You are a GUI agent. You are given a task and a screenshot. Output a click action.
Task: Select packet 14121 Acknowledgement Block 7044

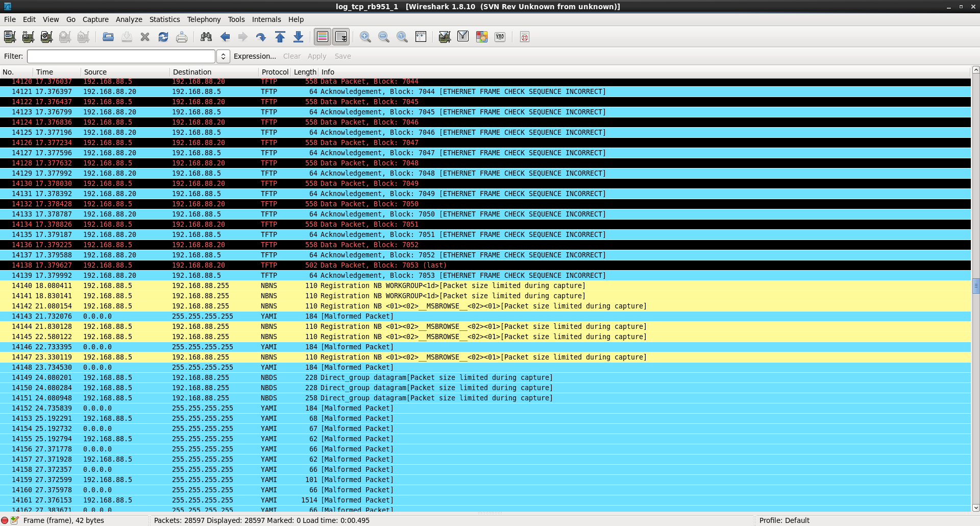485,91
